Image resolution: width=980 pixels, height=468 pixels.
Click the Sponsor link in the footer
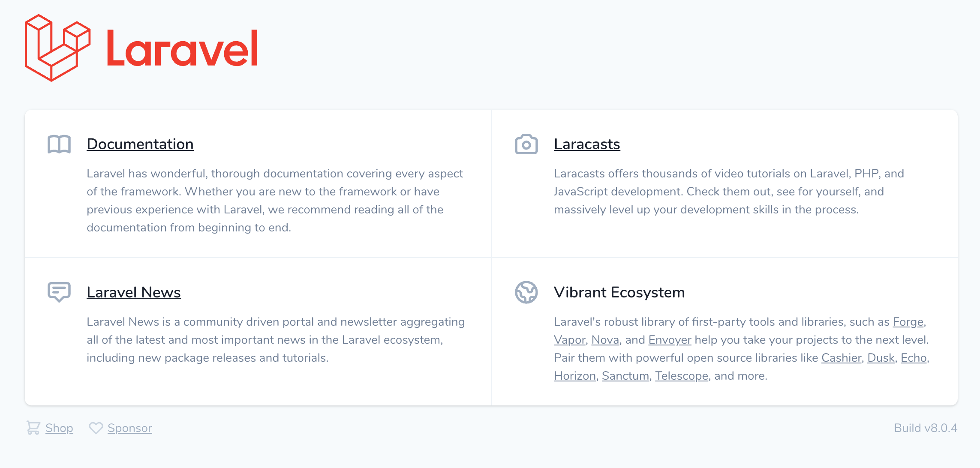pyautogui.click(x=130, y=428)
